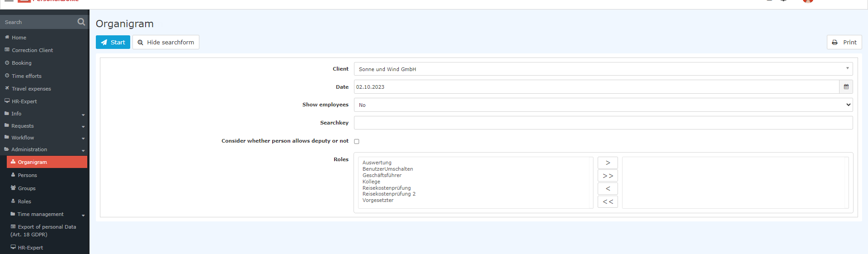This screenshot has width=868, height=254.
Task: Click Hide searchform button
Action: pyautogui.click(x=166, y=42)
